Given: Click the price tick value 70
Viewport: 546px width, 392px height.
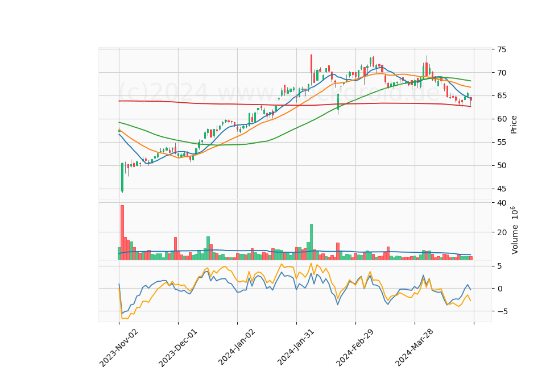Looking at the screenshot, I should 502,73.
